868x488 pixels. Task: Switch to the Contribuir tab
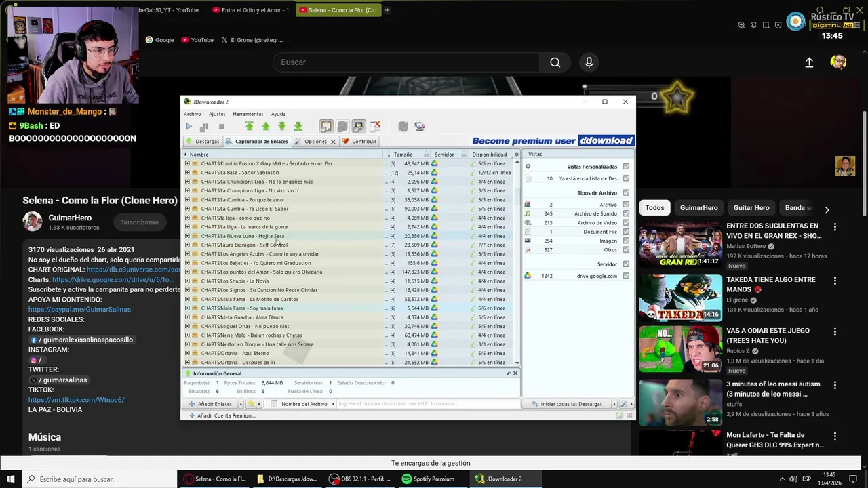[359, 142]
